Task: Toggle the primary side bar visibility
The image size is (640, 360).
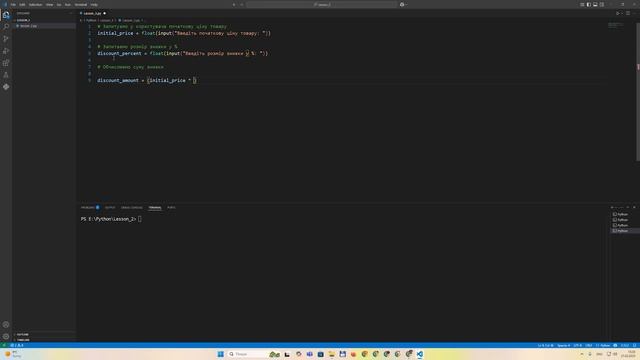Action: click(589, 4)
